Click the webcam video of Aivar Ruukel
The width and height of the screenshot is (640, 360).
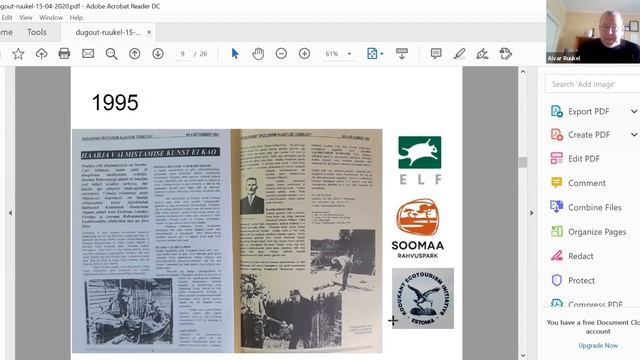pos(593,32)
